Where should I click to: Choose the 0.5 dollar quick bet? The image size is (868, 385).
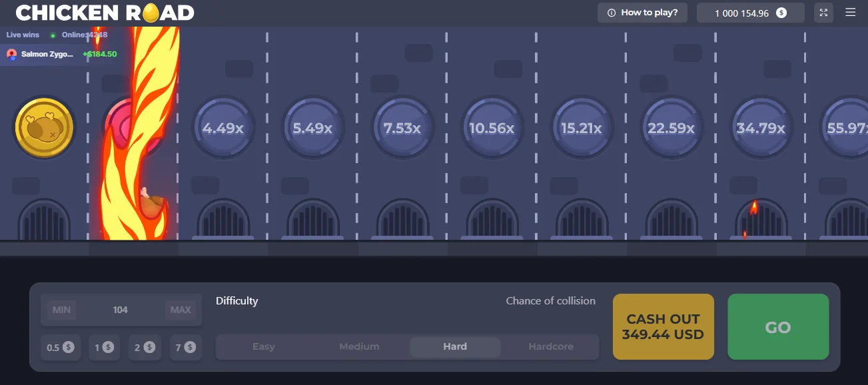pyautogui.click(x=60, y=347)
